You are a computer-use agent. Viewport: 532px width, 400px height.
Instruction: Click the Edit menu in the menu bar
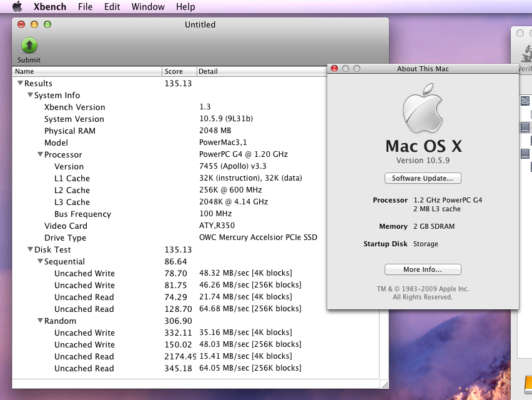(x=112, y=7)
